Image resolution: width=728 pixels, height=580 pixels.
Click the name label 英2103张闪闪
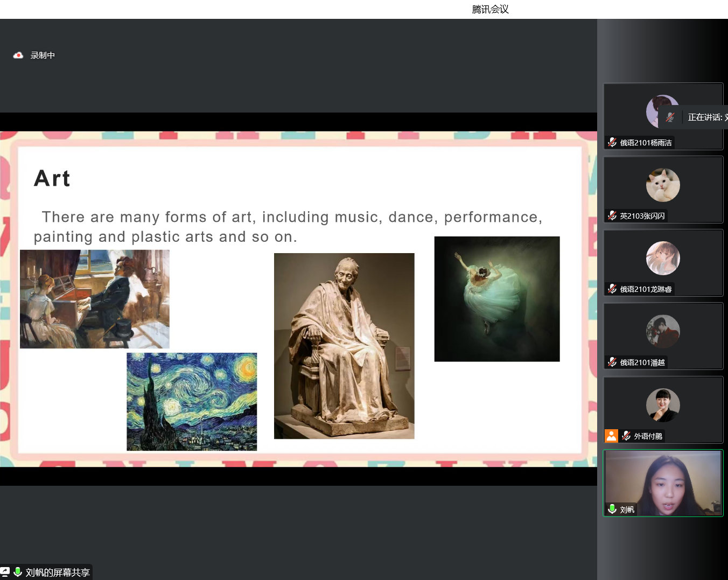click(x=642, y=216)
